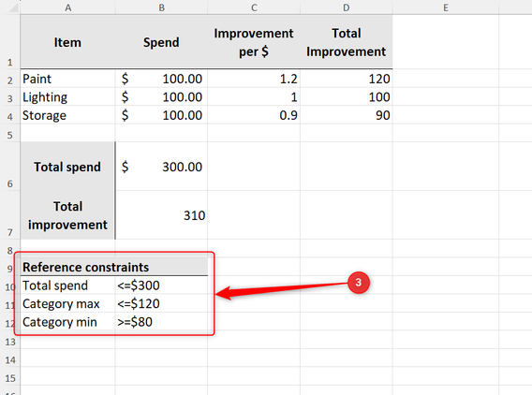Click the Improvement per $ header cell

pos(254,42)
